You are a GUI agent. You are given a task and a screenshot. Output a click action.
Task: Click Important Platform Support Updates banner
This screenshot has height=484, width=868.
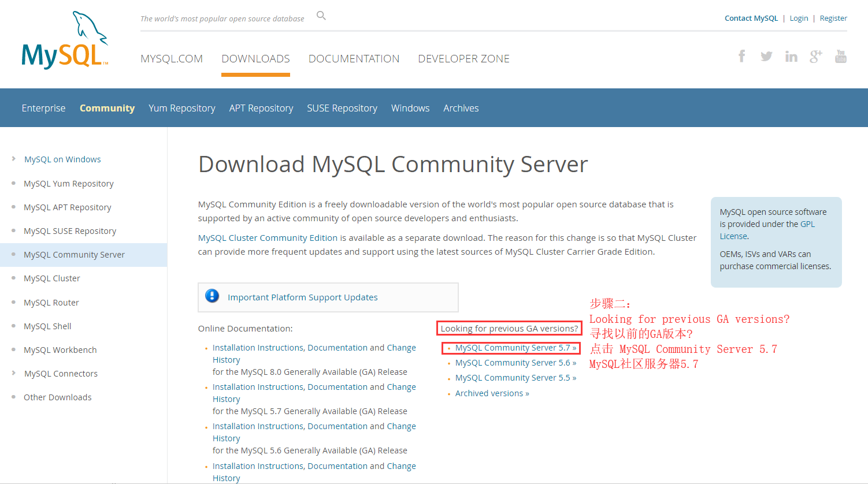[303, 297]
